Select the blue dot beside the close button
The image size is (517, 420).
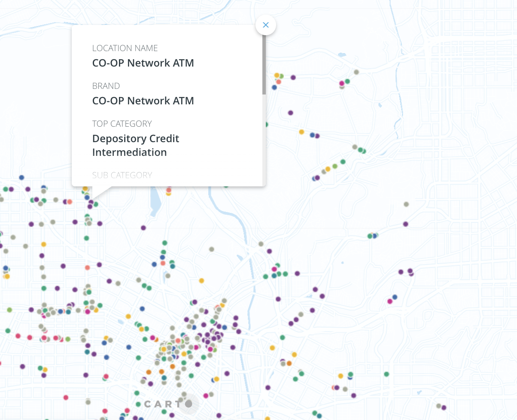pyautogui.click(x=274, y=88)
